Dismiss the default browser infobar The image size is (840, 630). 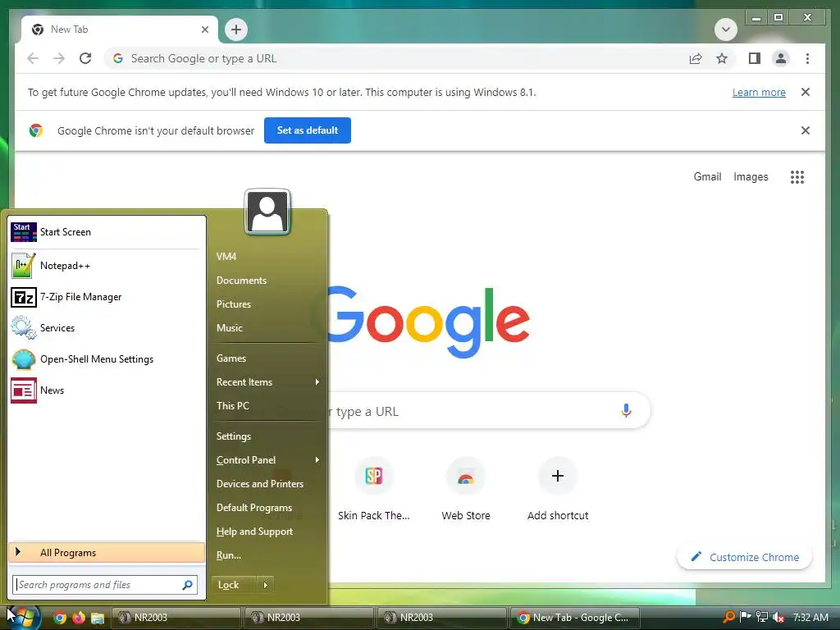[806, 130]
